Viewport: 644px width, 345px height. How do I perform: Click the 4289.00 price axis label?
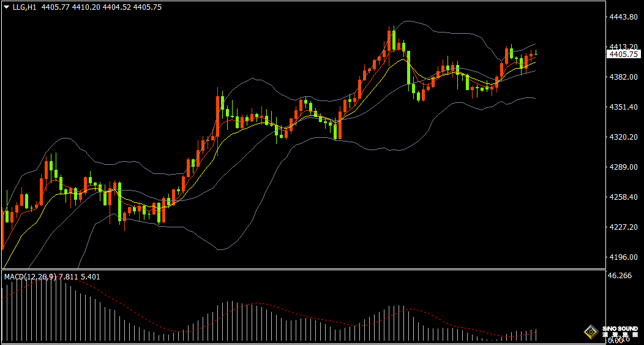click(x=624, y=167)
